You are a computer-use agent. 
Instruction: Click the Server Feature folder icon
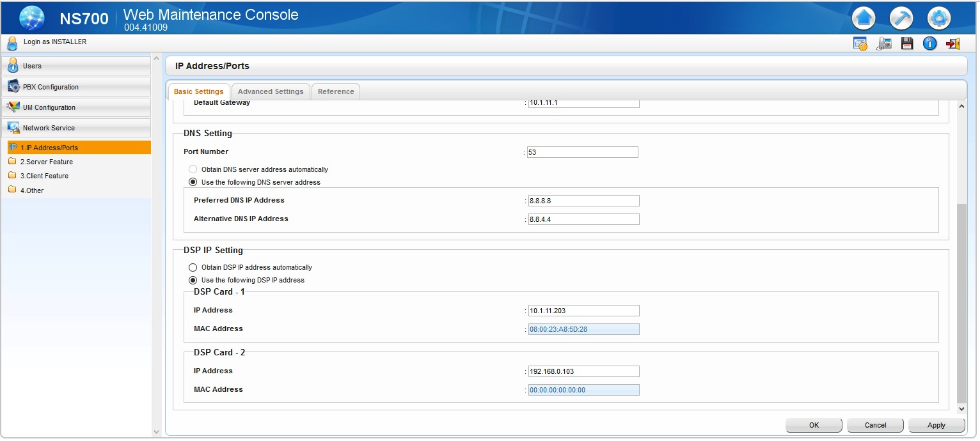pyautogui.click(x=12, y=161)
